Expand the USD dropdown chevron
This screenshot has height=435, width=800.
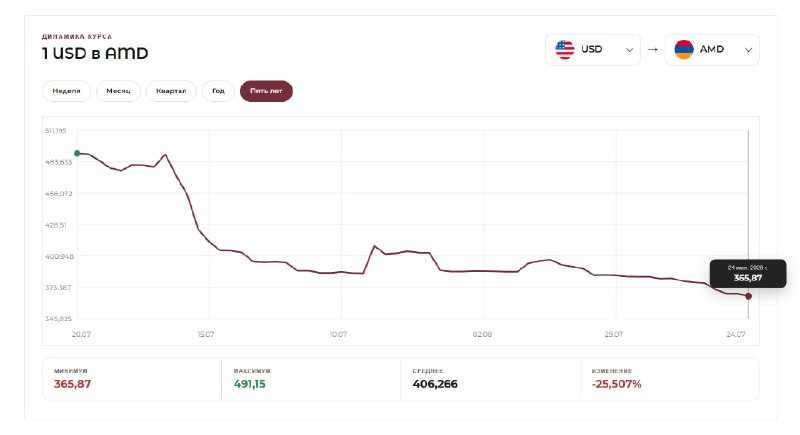point(629,50)
